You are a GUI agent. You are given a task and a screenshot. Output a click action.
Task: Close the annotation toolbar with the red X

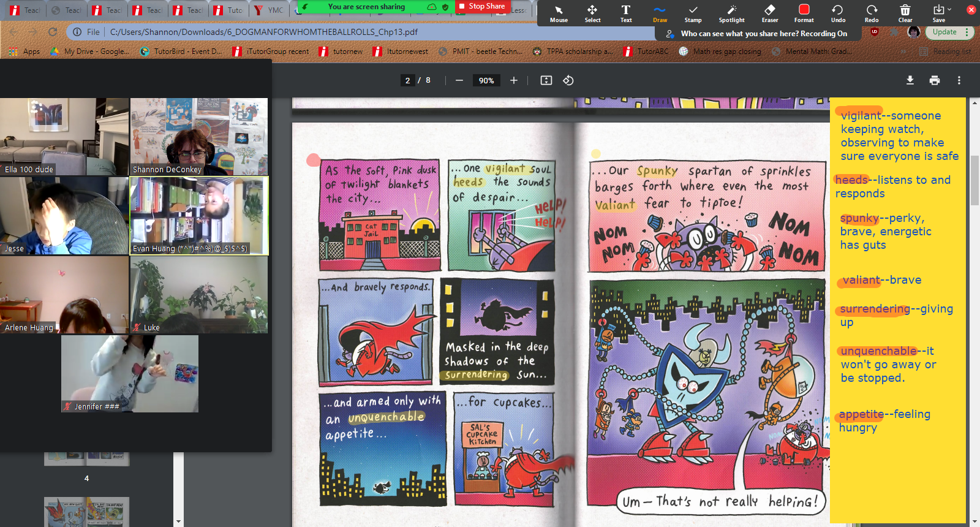point(971,10)
